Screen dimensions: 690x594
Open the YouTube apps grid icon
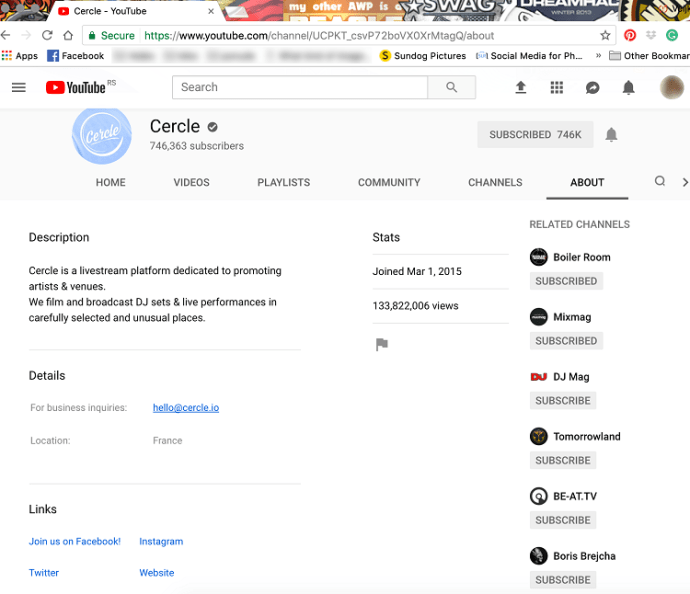click(557, 88)
